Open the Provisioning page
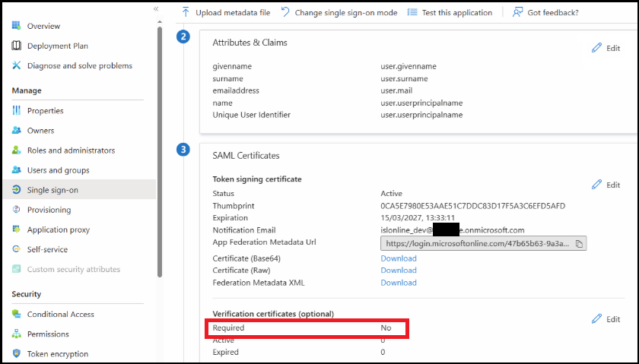Image resolution: width=639 pixels, height=364 pixels. point(49,210)
